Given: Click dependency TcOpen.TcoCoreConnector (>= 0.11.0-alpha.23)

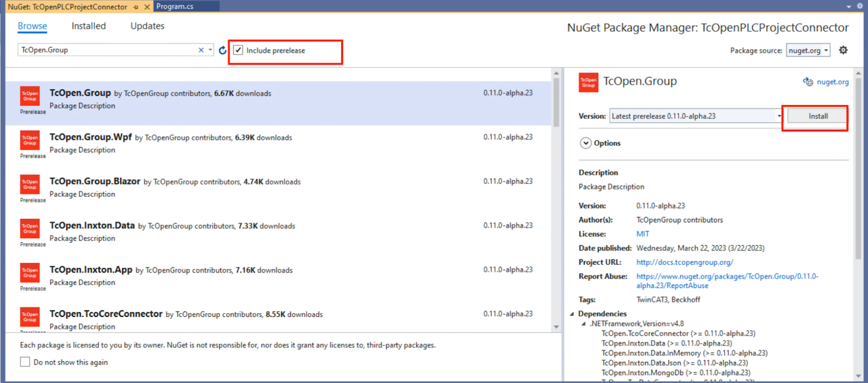Looking at the screenshot, I should [678, 334].
